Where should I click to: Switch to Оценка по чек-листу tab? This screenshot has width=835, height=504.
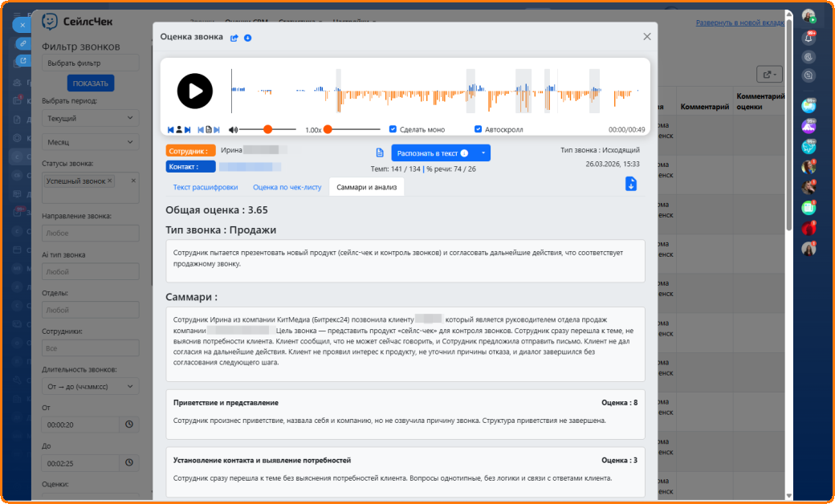tap(287, 187)
